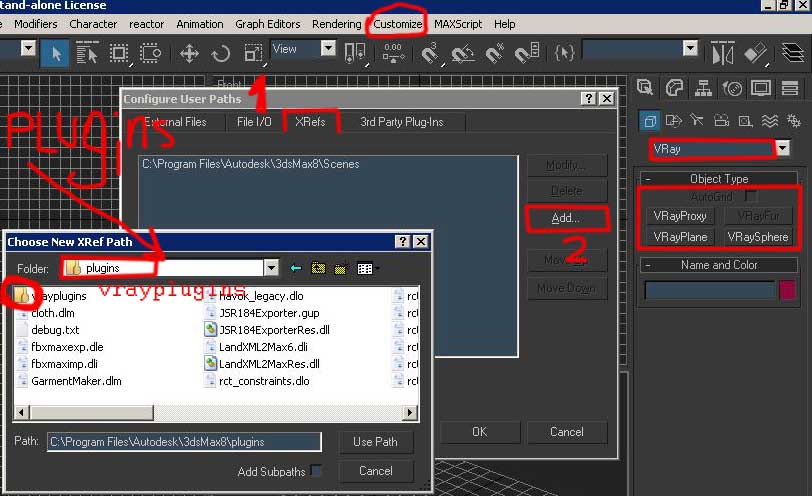The width and height of the screenshot is (812, 496).
Task: Toggle Window/Crossing selection mode
Action: point(150,53)
